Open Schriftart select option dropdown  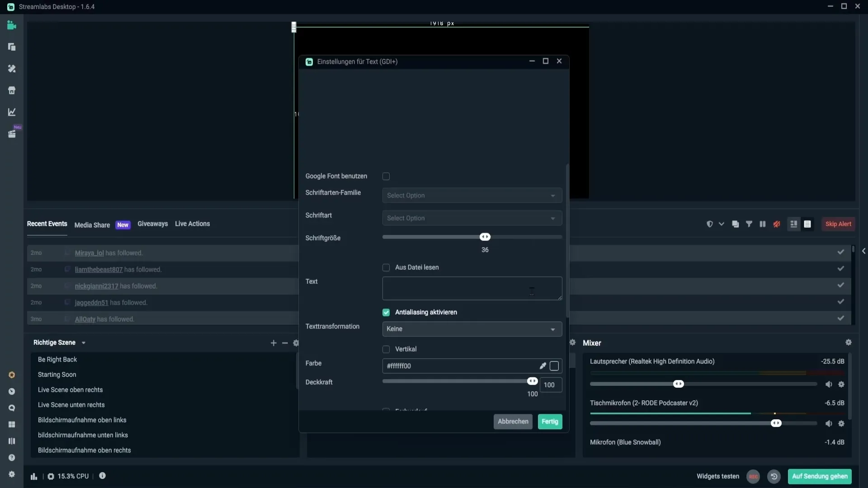point(472,218)
